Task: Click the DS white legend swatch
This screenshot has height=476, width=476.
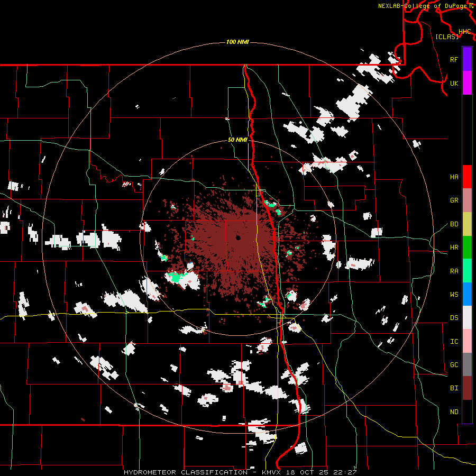Action: (x=467, y=317)
